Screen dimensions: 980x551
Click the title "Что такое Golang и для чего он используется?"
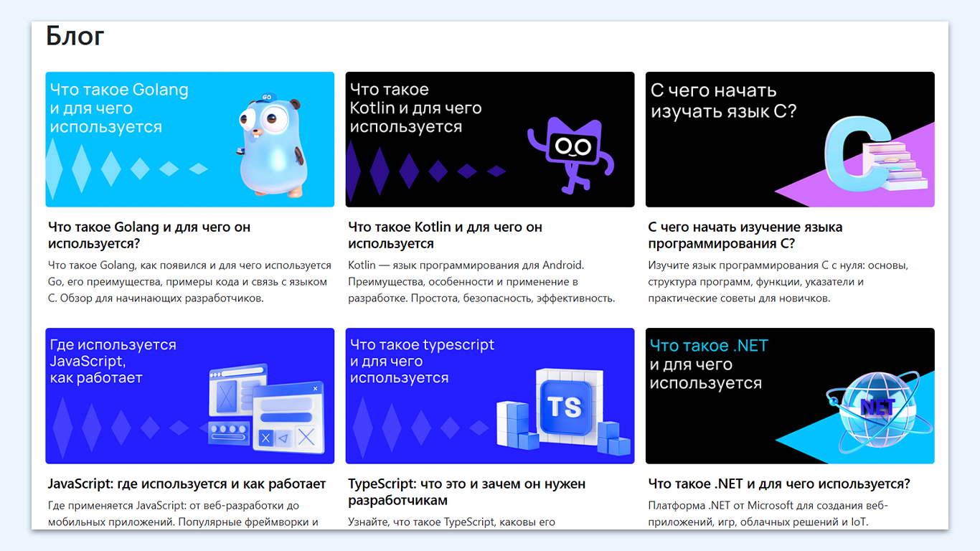point(149,235)
